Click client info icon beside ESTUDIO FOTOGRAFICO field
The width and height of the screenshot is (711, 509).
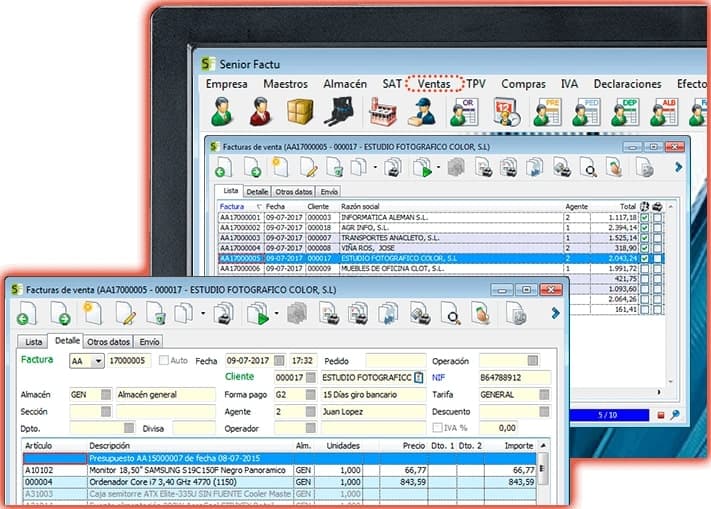click(x=419, y=378)
